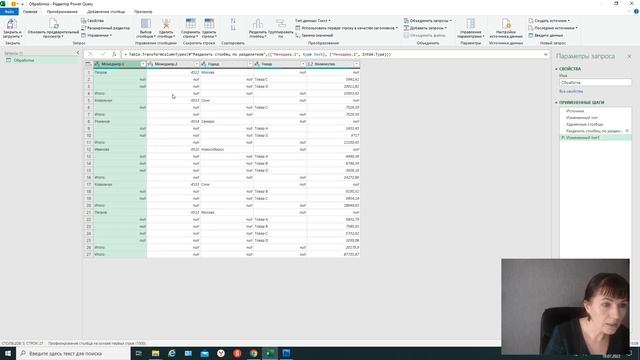Open Append Queries (Добавить запросы) dropdown
The image size is (640, 360).
tap(425, 28)
